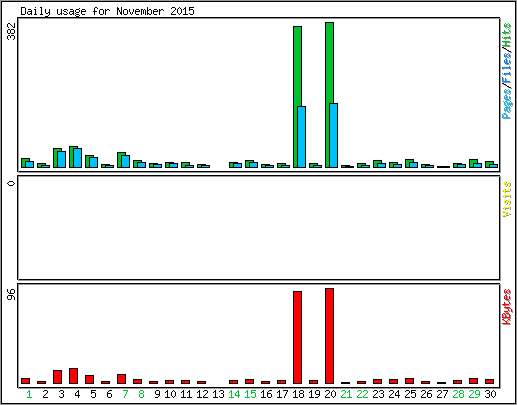Image resolution: width=517 pixels, height=405 pixels.
Task: Click the green day label '15'
Action: (250, 394)
